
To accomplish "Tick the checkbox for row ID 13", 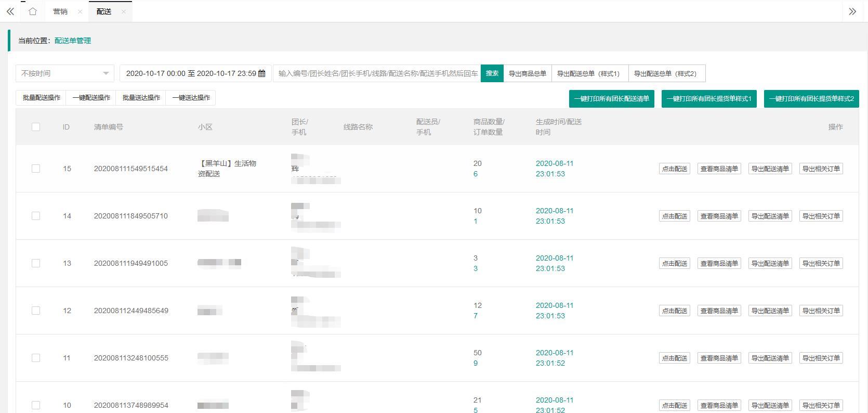I will (36, 263).
